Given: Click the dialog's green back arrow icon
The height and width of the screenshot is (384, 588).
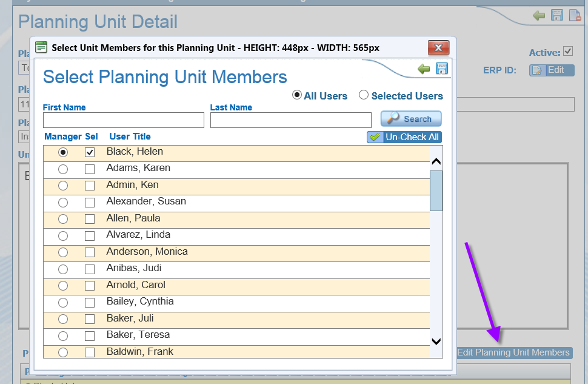Looking at the screenshot, I should click(x=424, y=69).
